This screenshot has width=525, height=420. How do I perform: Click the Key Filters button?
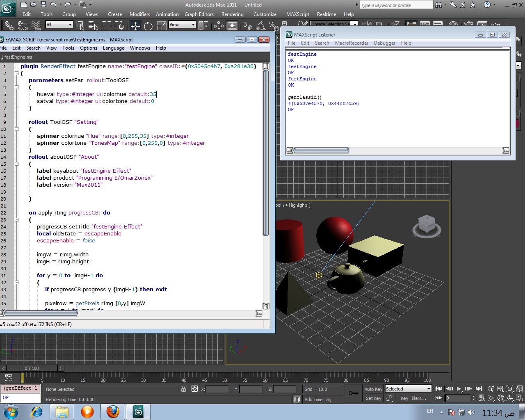pos(413,398)
